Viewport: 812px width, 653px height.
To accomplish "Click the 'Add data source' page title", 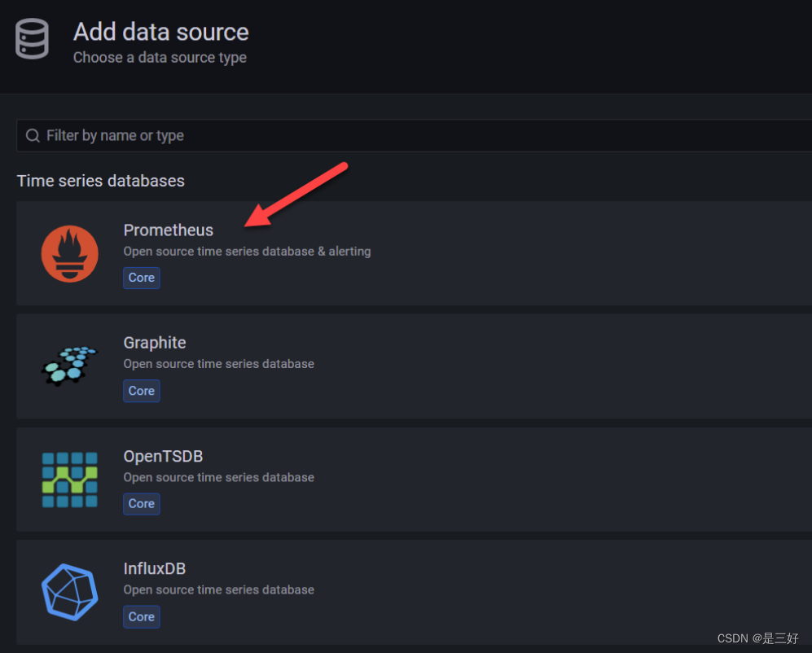I will (x=161, y=32).
